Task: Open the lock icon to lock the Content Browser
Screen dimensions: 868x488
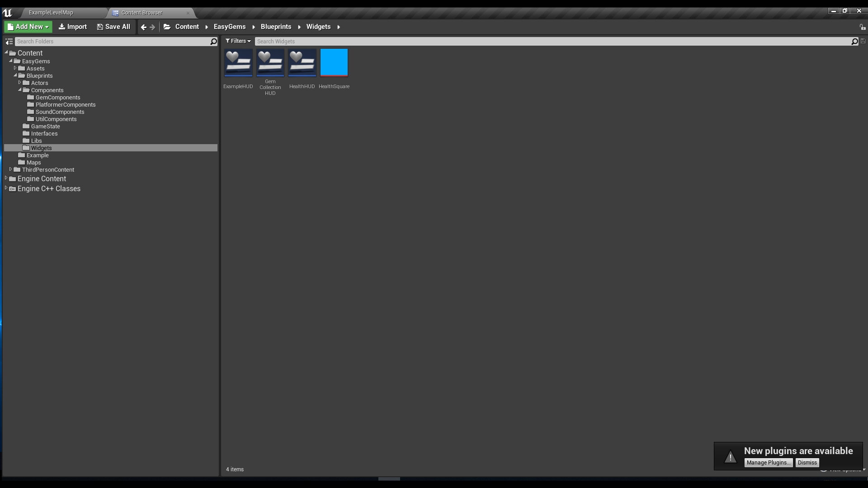Action: point(862,27)
